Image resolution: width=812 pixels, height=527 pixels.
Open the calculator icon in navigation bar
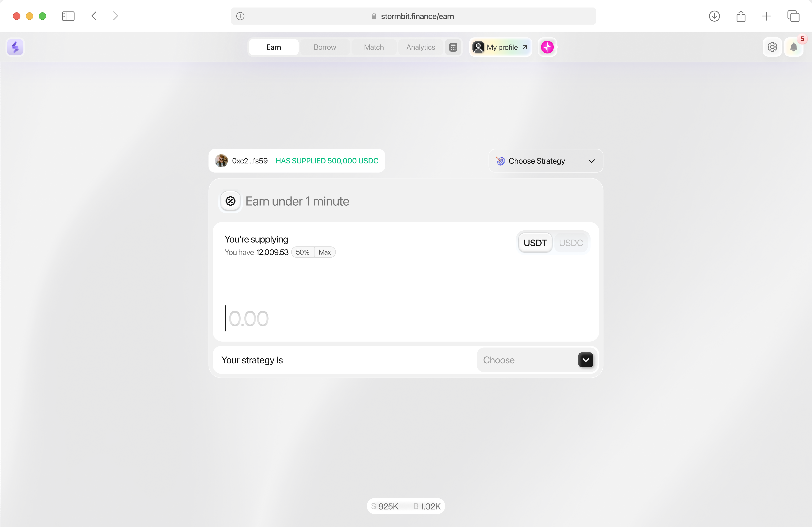[453, 47]
